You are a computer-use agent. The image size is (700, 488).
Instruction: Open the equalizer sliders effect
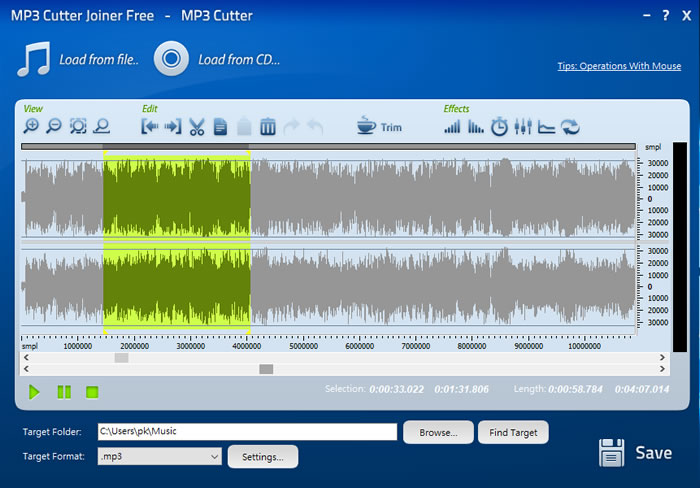(x=523, y=127)
